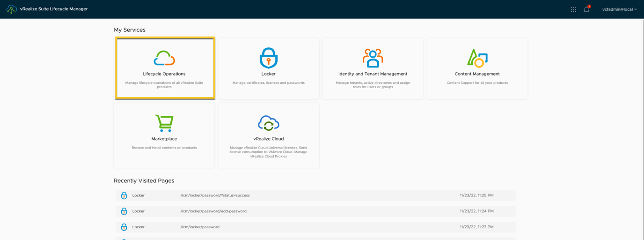The image size is (644, 240).
Task: Click the 'Content Support for all your products' description
Action: (477, 83)
